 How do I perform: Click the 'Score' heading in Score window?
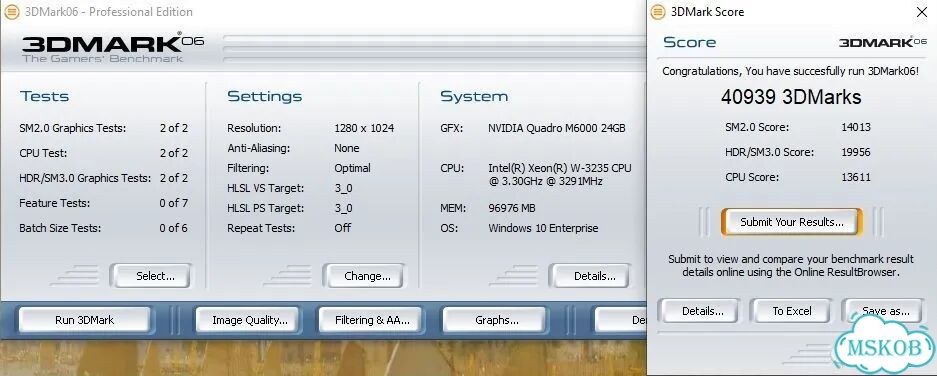pyautogui.click(x=690, y=42)
